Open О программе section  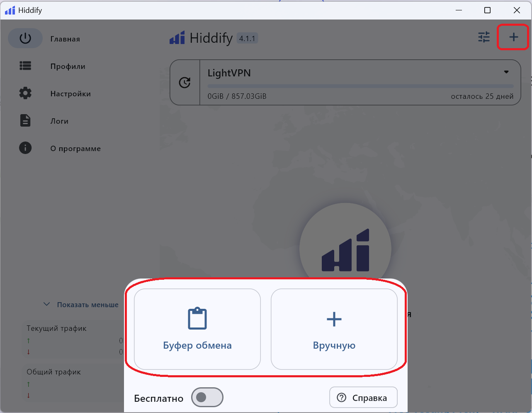point(75,149)
